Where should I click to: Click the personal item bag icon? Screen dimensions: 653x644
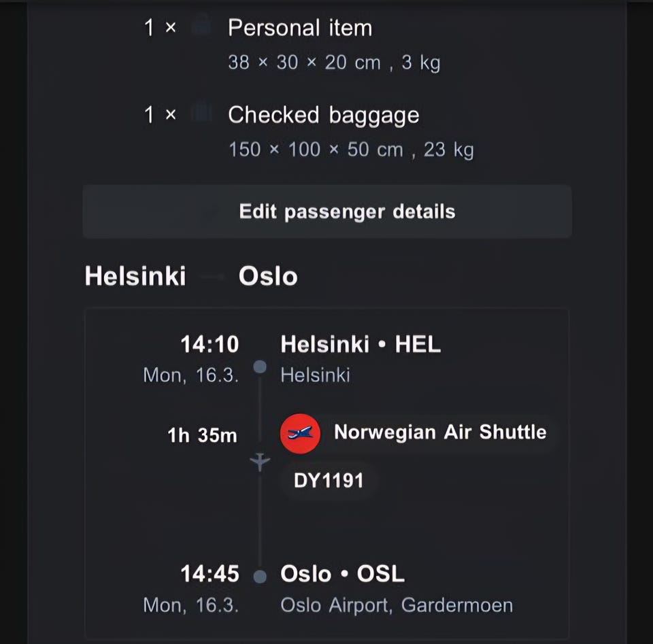(201, 28)
